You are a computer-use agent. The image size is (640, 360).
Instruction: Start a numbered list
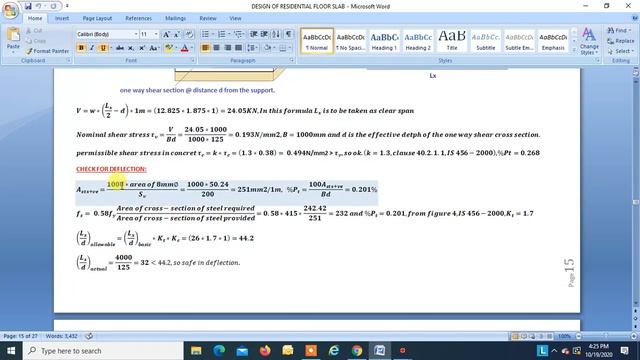click(221, 34)
